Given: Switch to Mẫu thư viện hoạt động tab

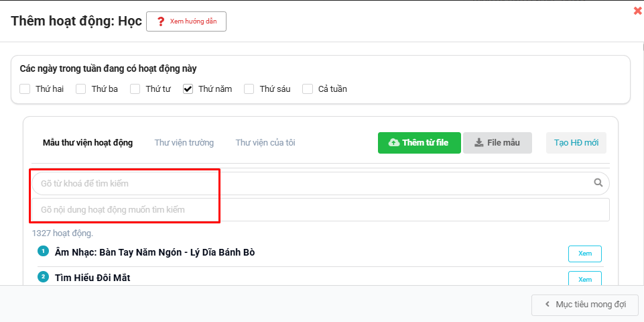Looking at the screenshot, I should click(88, 143).
